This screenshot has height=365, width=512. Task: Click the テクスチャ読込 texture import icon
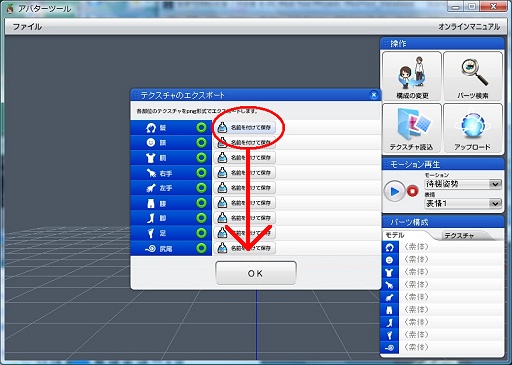(412, 128)
